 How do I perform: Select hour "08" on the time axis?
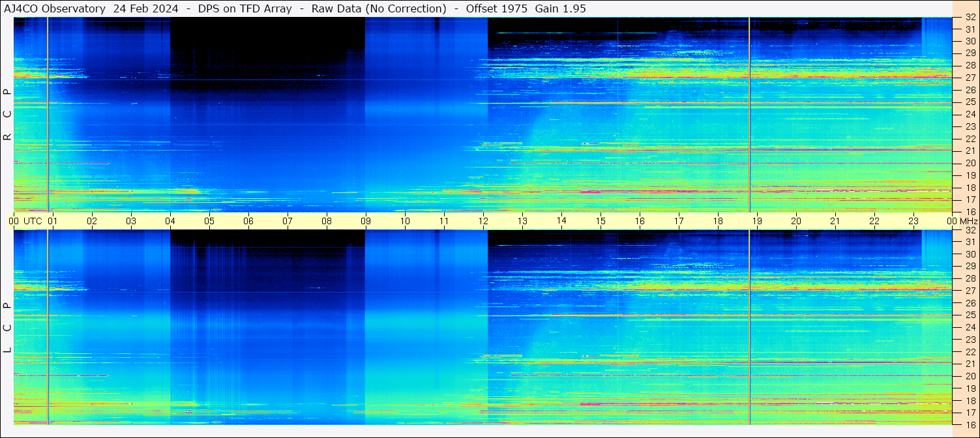[x=327, y=221]
